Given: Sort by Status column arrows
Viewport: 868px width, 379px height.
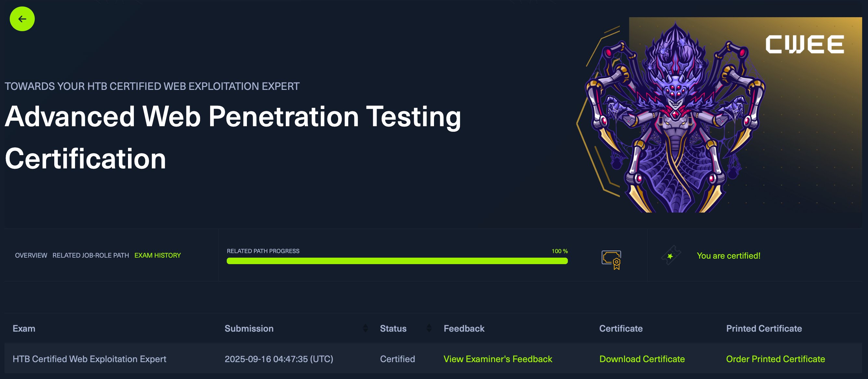Looking at the screenshot, I should [429, 328].
